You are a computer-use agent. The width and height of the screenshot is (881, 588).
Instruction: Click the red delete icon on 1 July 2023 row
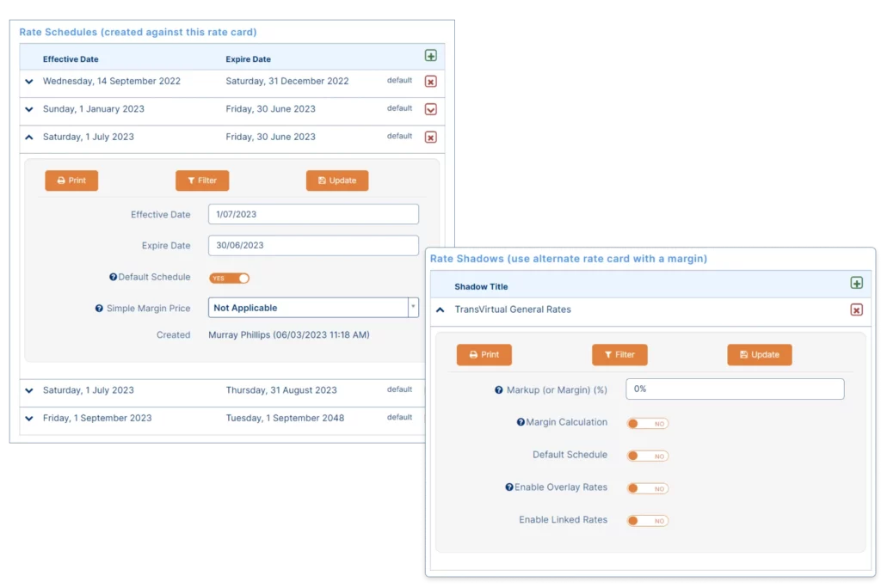point(430,137)
